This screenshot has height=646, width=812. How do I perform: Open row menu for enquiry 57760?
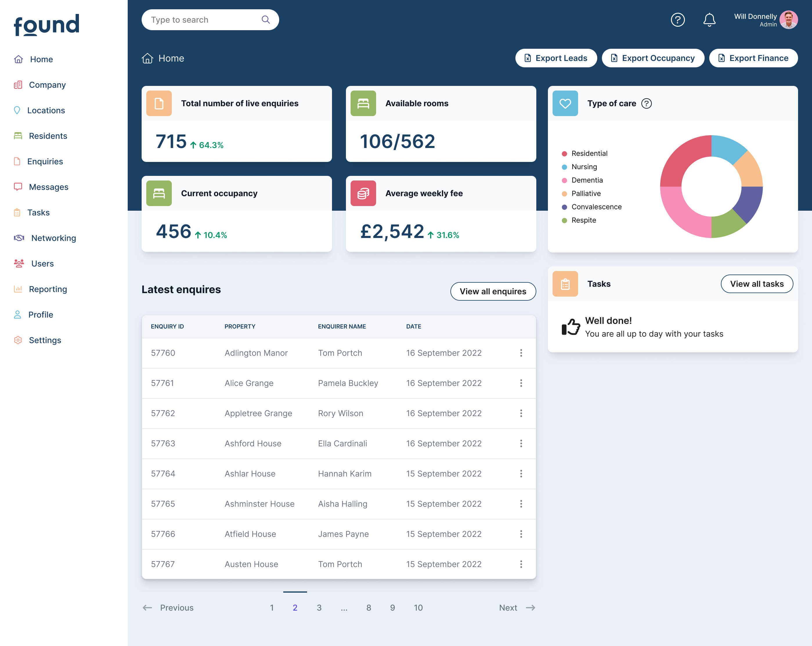[521, 353]
